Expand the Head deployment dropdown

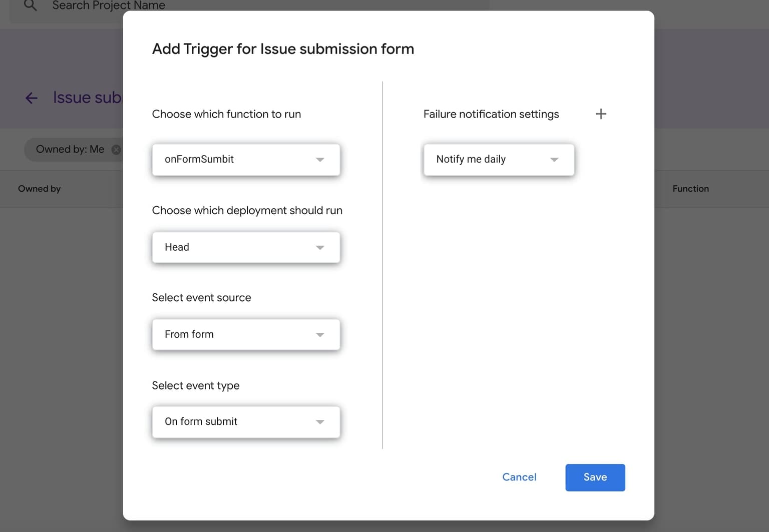point(246,247)
